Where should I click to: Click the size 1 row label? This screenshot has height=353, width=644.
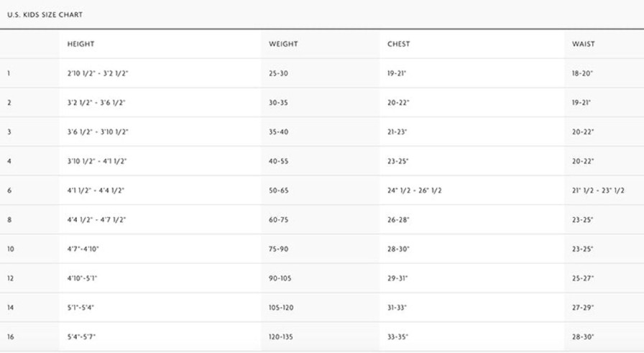pyautogui.click(x=9, y=73)
